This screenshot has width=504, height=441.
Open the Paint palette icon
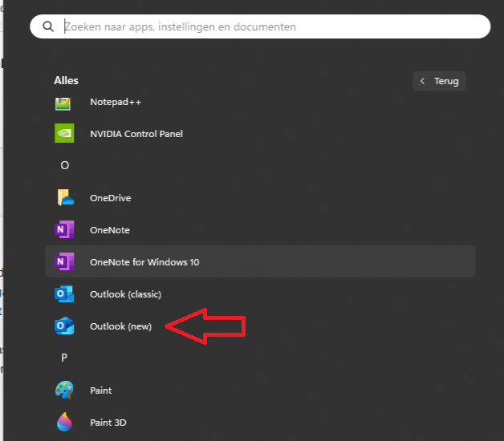[64, 390]
